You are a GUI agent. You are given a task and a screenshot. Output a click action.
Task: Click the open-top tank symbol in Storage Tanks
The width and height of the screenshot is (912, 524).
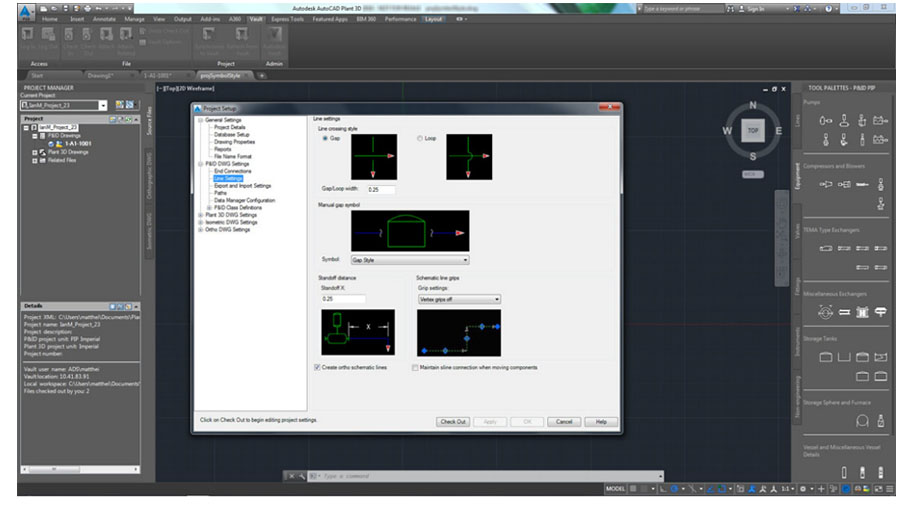(x=844, y=357)
